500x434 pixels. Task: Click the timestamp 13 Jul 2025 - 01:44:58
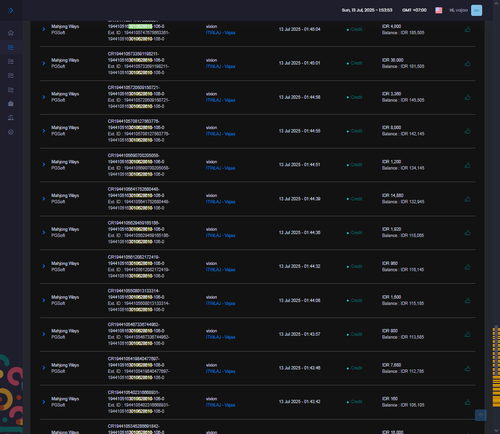pyautogui.click(x=299, y=97)
